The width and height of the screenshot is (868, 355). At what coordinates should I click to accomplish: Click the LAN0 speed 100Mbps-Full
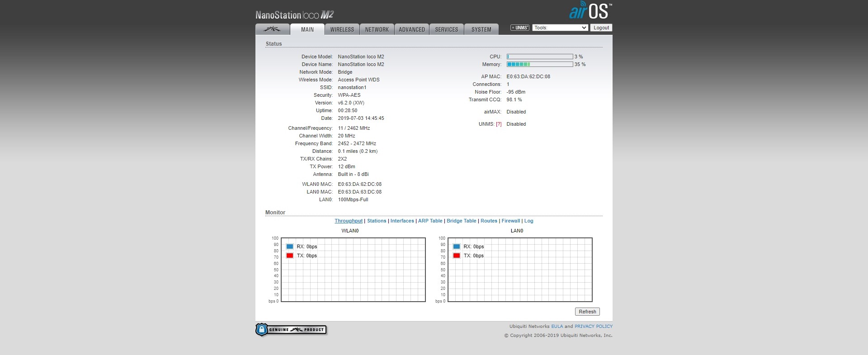[353, 199]
